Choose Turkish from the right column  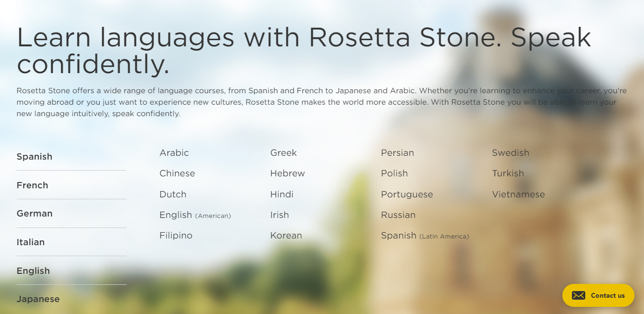click(x=508, y=173)
